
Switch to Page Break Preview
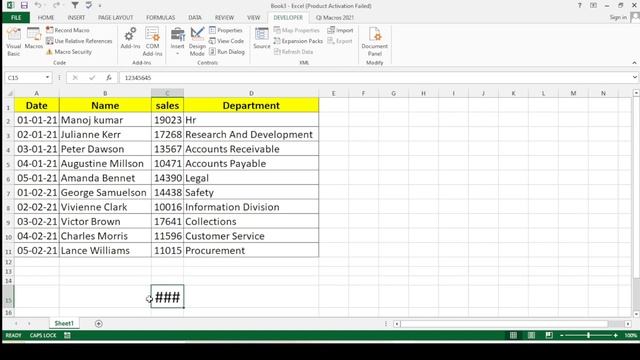point(549,336)
